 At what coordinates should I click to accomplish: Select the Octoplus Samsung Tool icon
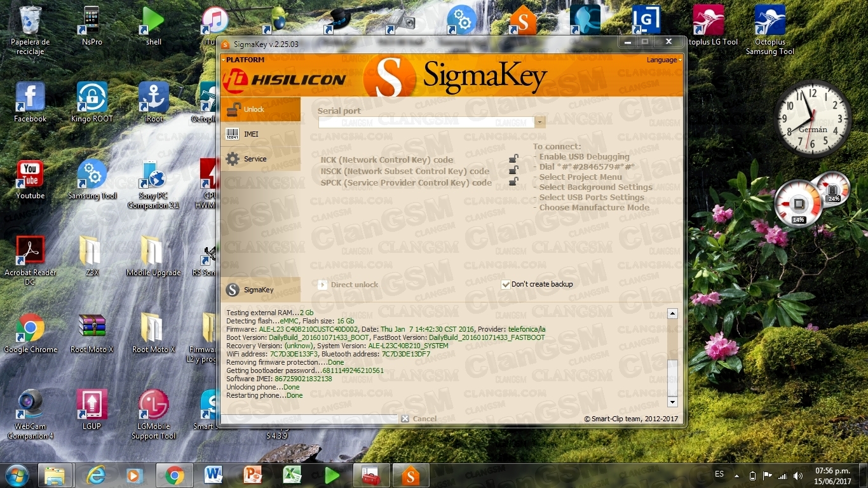pos(770,30)
